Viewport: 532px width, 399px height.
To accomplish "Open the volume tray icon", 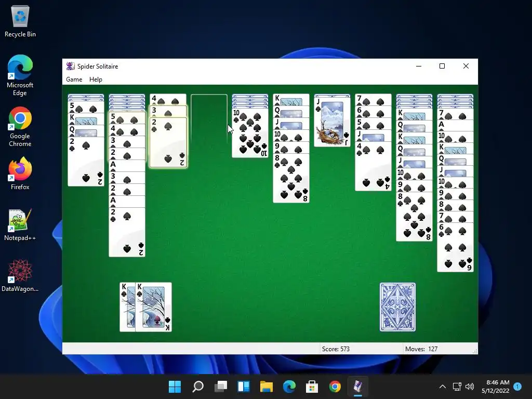I will [470, 387].
